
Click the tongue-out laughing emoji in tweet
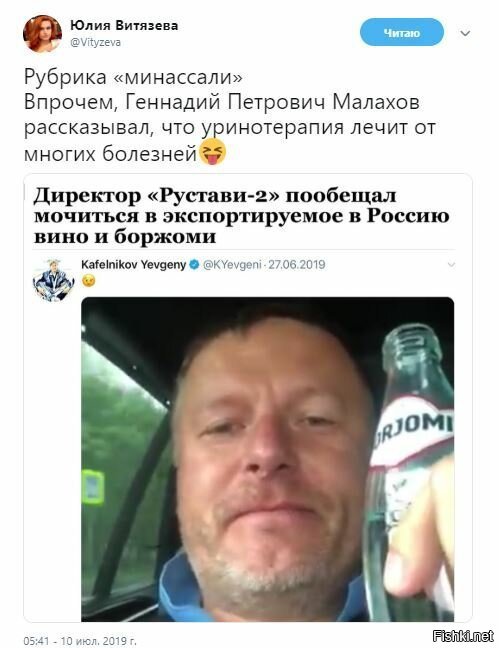[212, 152]
